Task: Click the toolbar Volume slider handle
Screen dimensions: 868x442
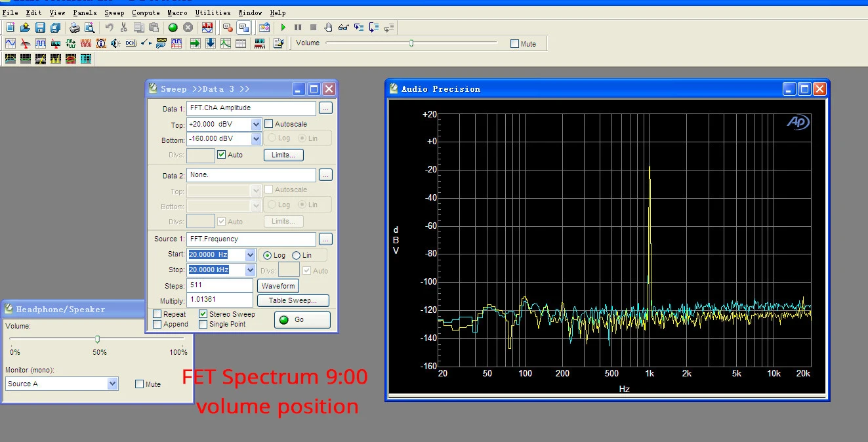Action: (x=411, y=43)
